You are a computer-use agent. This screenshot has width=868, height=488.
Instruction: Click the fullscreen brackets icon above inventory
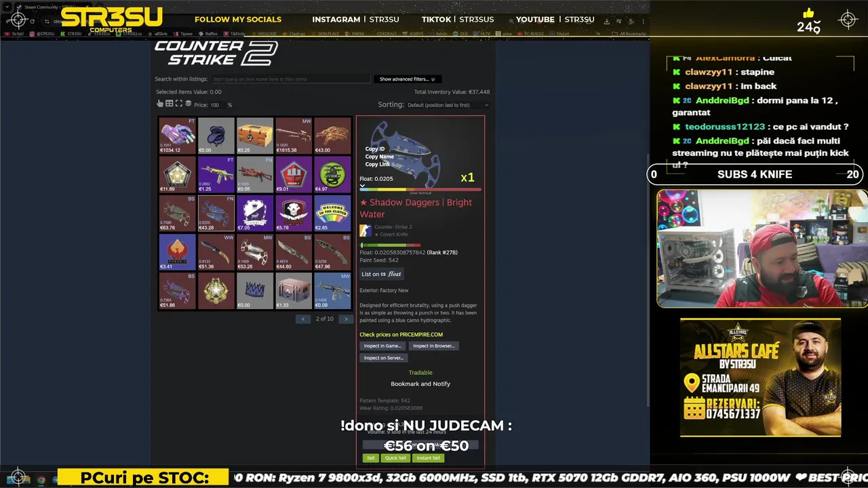(179, 104)
